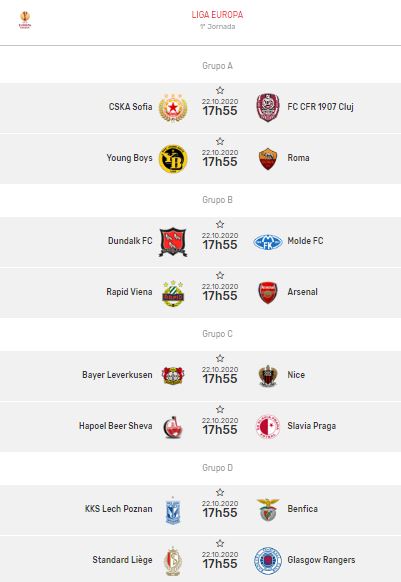Click the Arsenal club crest
401x582 pixels.
point(268,292)
